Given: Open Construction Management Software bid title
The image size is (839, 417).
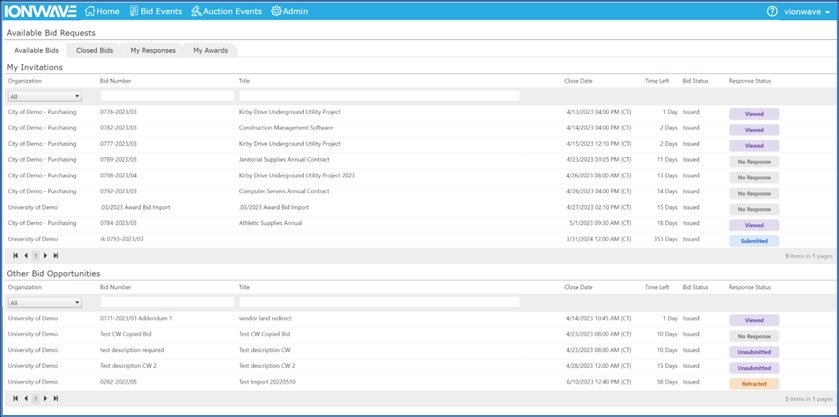Looking at the screenshot, I should click(286, 128).
